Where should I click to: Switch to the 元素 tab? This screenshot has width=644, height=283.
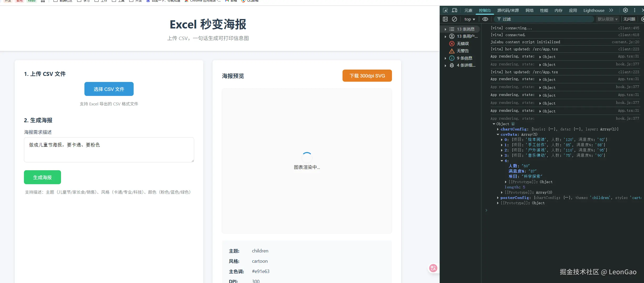coord(468,10)
